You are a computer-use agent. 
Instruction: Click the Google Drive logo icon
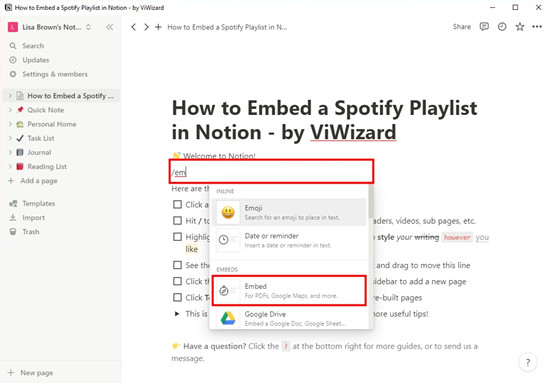228,318
